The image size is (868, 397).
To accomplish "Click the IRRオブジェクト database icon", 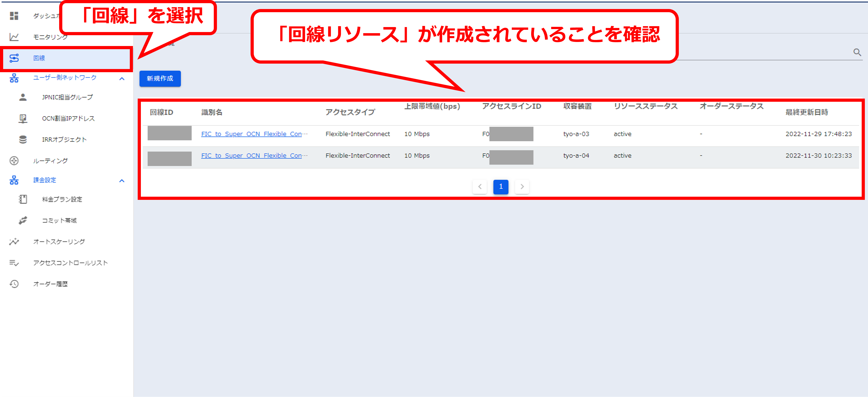I will pos(23,140).
